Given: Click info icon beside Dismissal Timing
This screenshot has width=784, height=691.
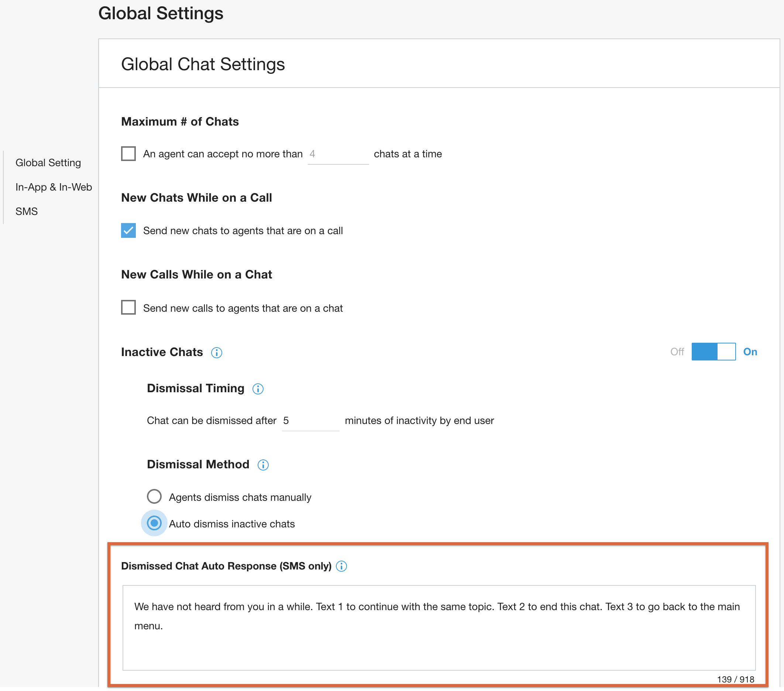Looking at the screenshot, I should 258,389.
